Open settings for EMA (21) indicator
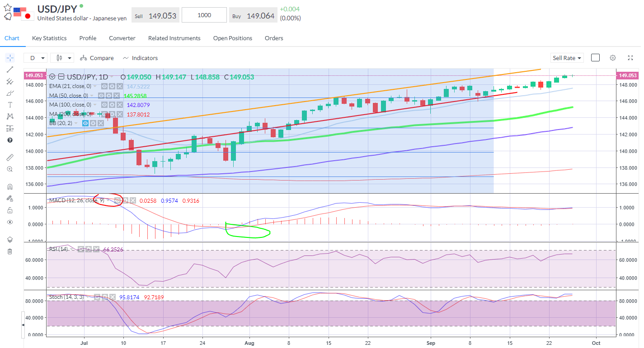The image size is (644, 348). [x=112, y=86]
